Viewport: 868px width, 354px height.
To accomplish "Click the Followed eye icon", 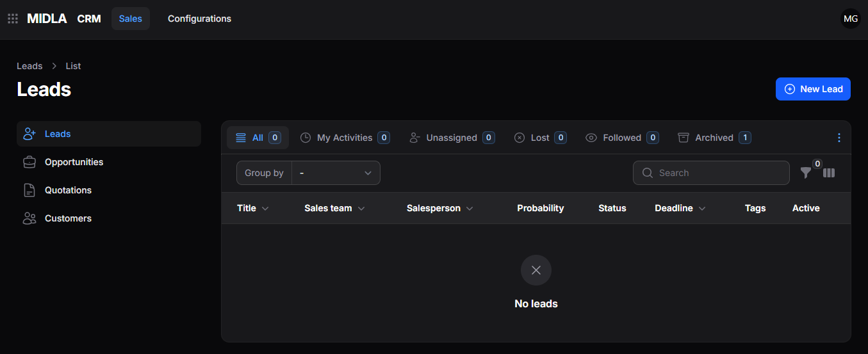I will [591, 138].
